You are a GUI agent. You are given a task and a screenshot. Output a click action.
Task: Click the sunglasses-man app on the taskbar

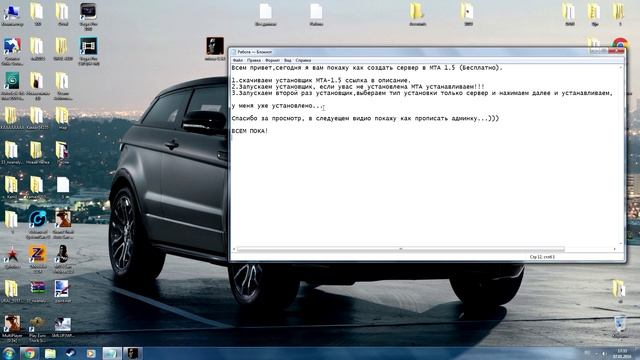coord(133,353)
